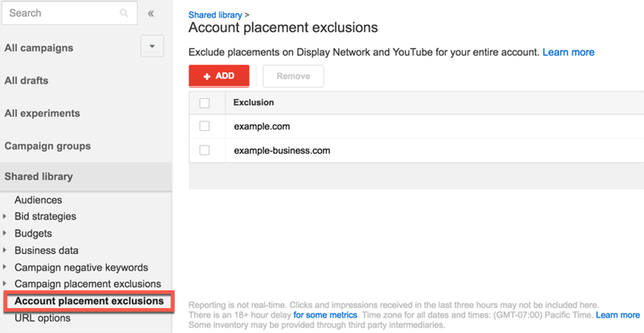Image resolution: width=644 pixels, height=333 pixels.
Task: Check the example.com exclusion checkbox
Action: pos(204,126)
